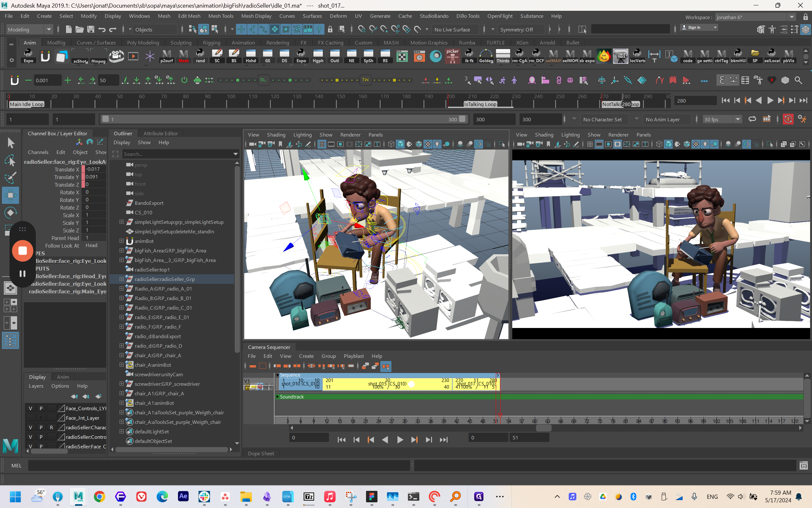
Task: Toggle P playback for Face_Controls_LYR layer
Action: (x=41, y=408)
